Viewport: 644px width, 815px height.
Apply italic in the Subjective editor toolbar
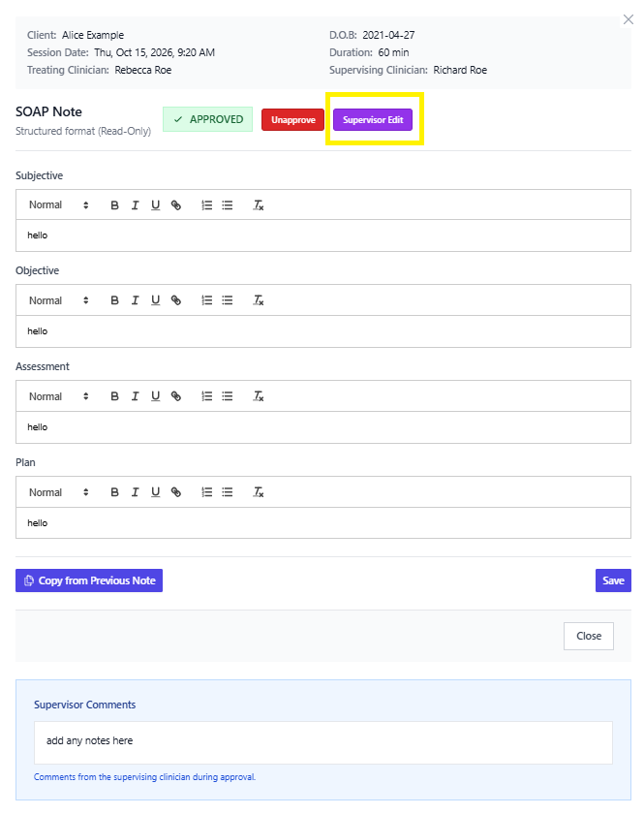(135, 205)
